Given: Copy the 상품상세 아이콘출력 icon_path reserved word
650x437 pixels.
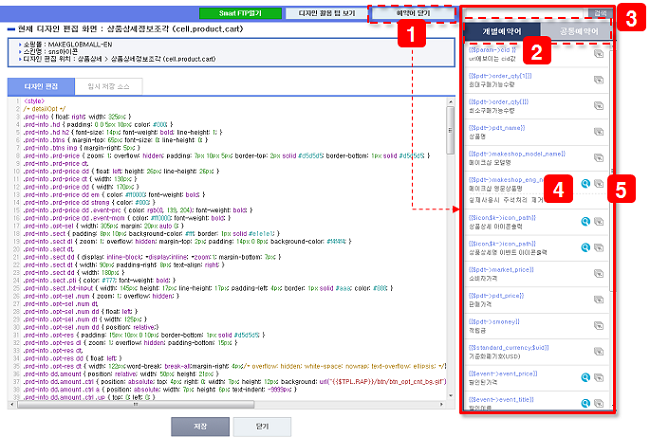Looking at the screenshot, I should (x=599, y=222).
